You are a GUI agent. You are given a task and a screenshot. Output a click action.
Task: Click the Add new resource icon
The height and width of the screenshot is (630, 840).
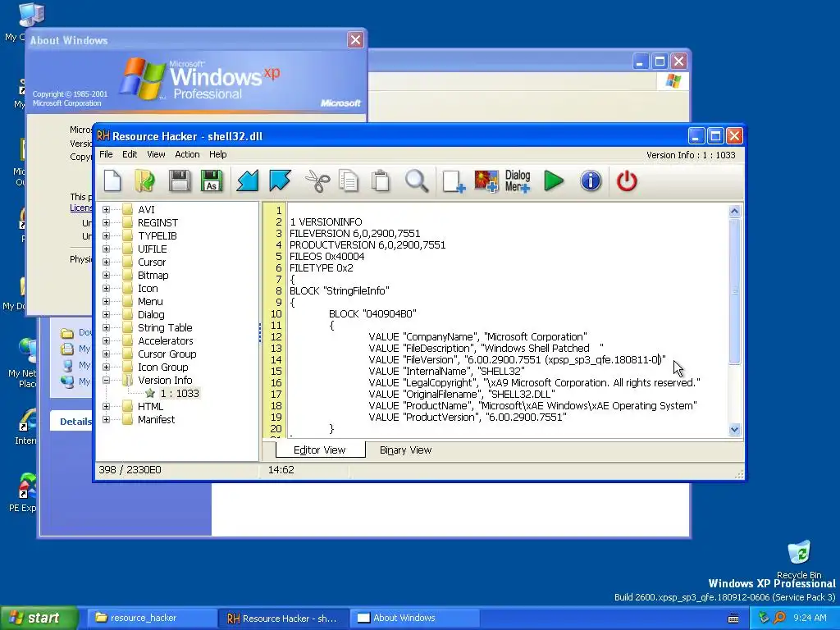click(453, 181)
